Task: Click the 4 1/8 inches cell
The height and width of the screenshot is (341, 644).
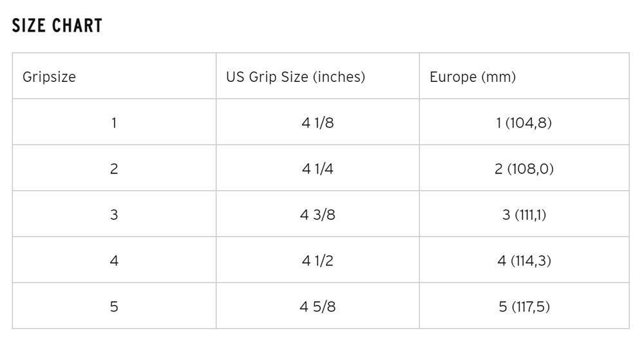Action: pos(318,122)
